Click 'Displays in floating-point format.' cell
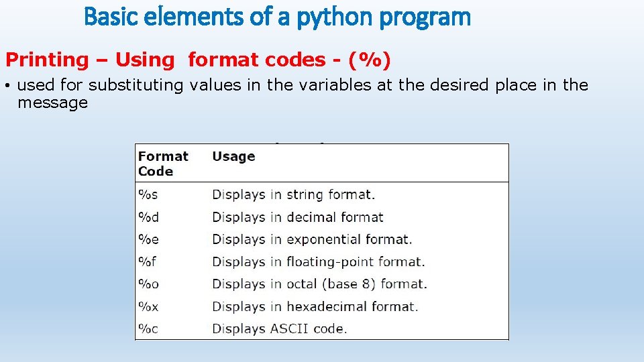This screenshot has width=644, height=362. point(318,262)
